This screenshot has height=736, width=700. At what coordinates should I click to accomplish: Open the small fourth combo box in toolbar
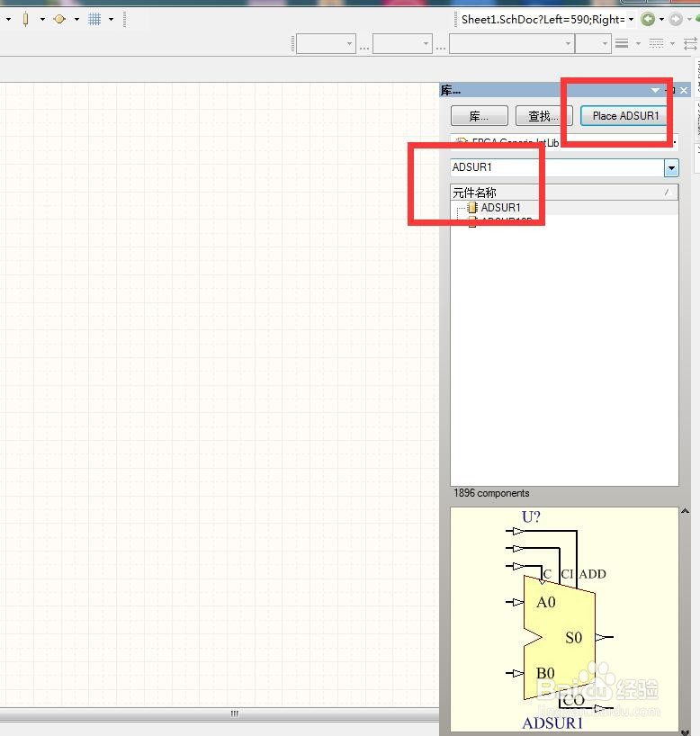[593, 44]
